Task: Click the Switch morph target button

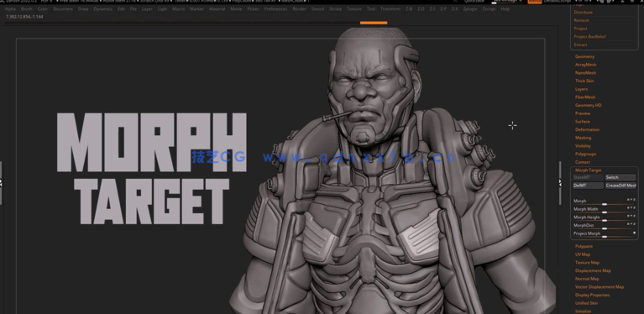Action: pos(620,177)
